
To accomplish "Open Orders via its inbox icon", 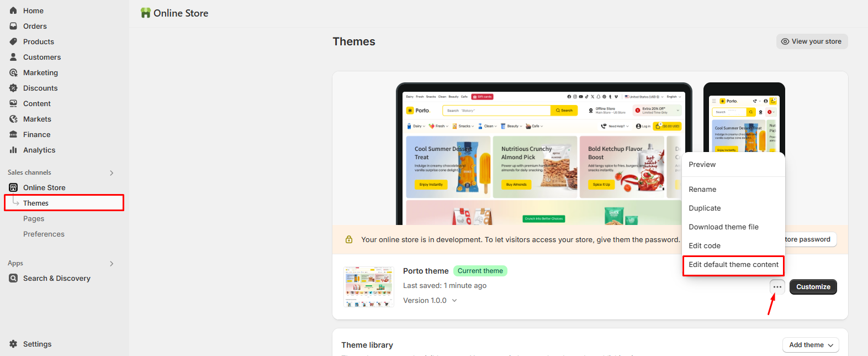I will coord(13,26).
